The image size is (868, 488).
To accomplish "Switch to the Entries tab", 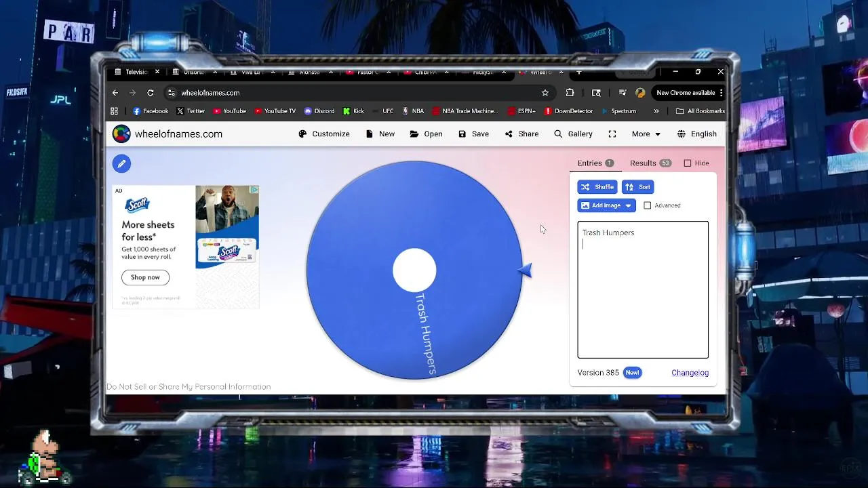I will pyautogui.click(x=595, y=163).
